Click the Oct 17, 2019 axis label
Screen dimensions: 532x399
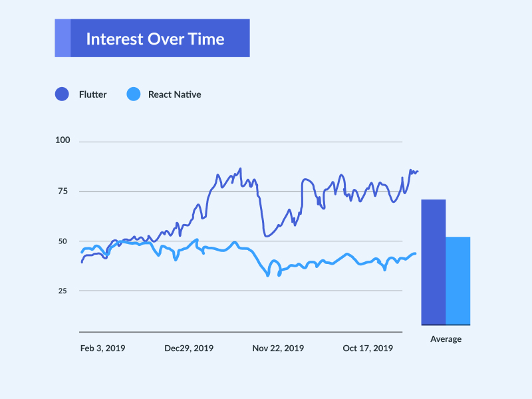pyautogui.click(x=368, y=348)
